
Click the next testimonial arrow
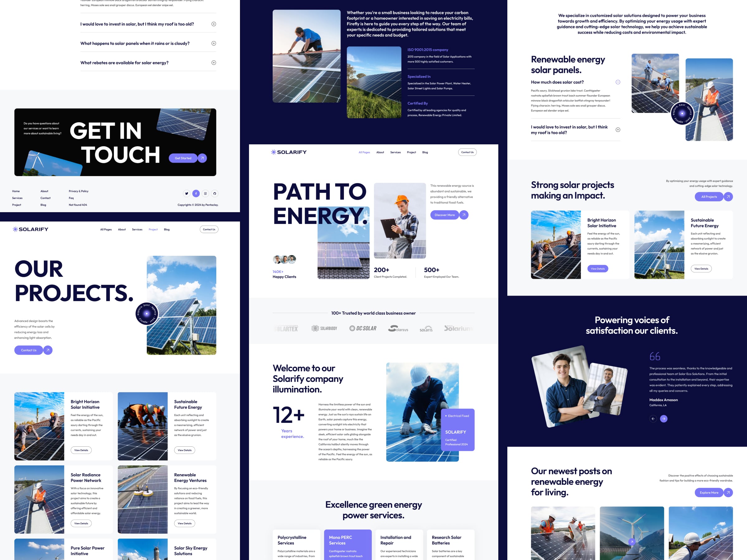pos(664,418)
